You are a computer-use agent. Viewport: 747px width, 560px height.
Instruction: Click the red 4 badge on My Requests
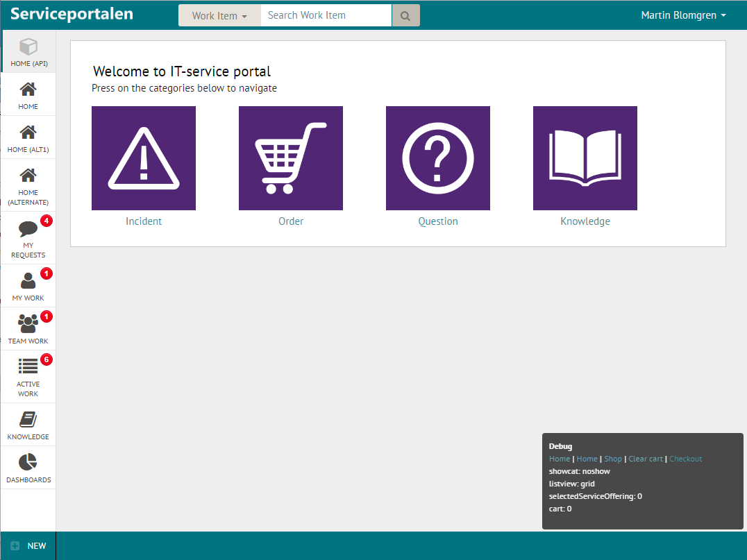(x=47, y=221)
